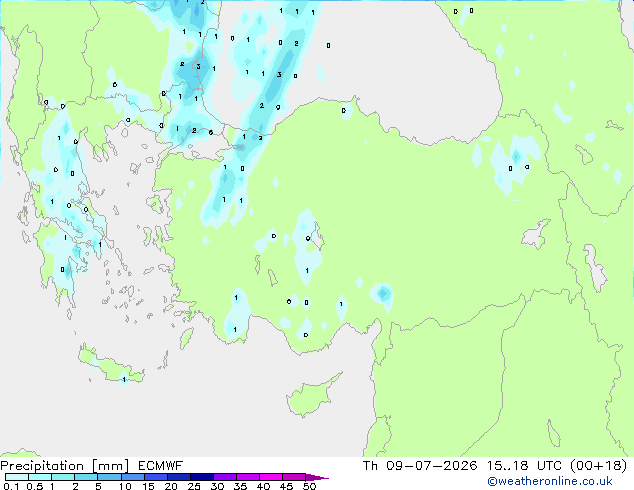Click the "30" legend scale value
The height and width of the screenshot is (490, 634).
coord(217,486)
